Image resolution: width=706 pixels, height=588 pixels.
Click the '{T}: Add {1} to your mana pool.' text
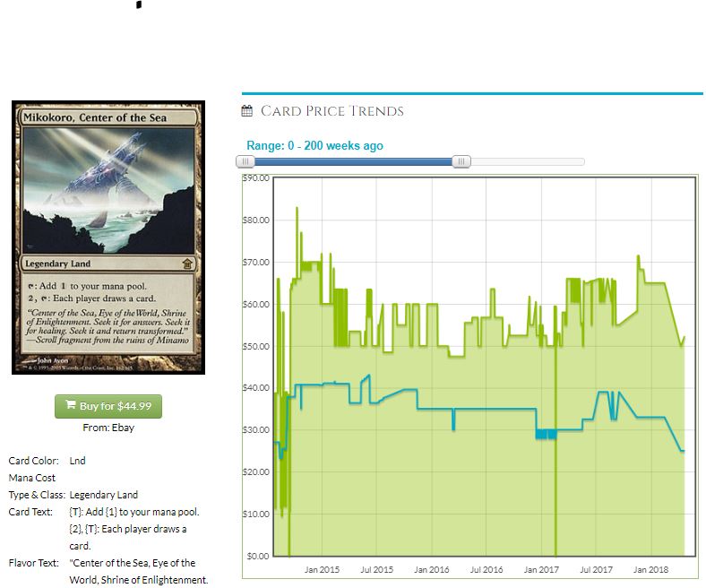[x=134, y=512]
